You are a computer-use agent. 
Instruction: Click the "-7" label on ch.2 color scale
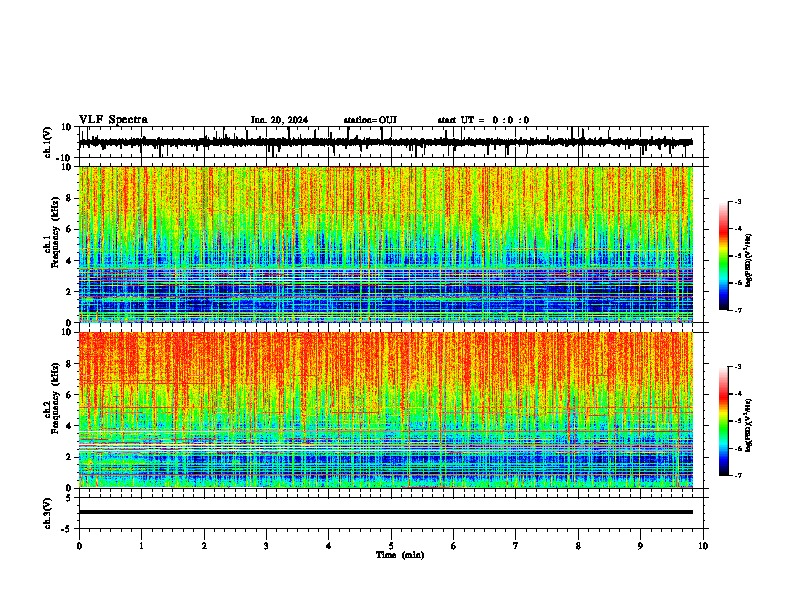click(x=737, y=475)
